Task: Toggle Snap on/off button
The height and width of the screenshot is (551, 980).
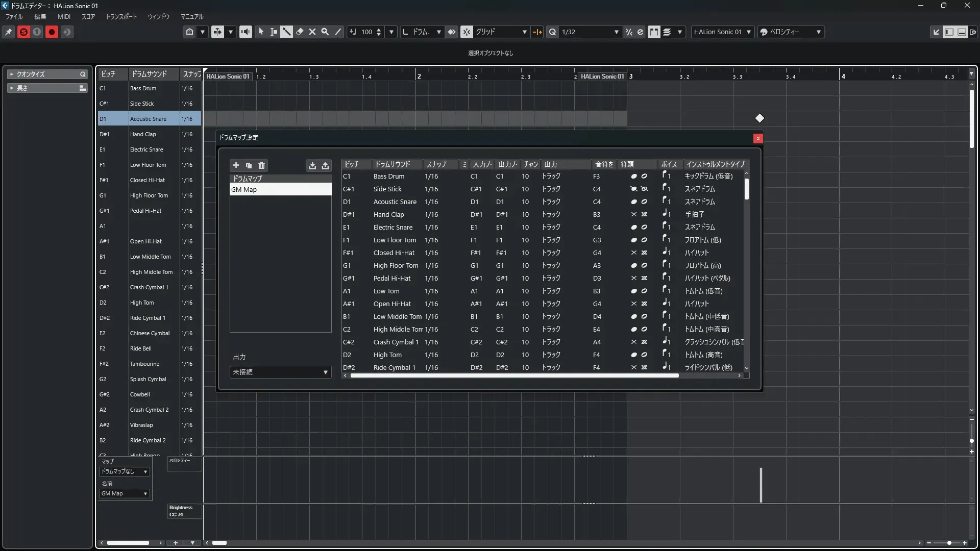Action: pos(467,32)
